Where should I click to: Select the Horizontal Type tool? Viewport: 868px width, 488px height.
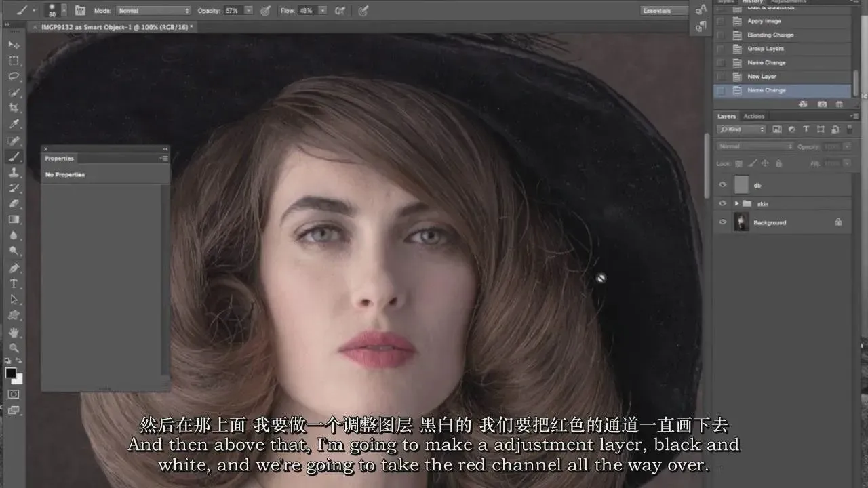14,283
